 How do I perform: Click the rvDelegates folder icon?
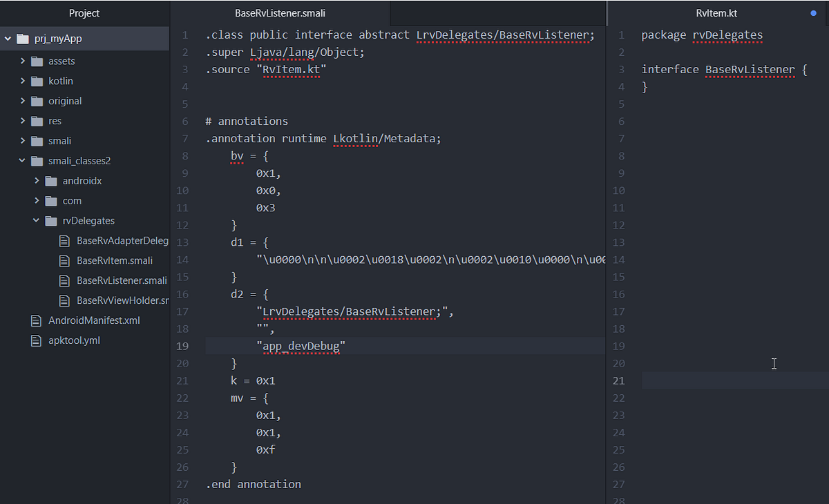(x=52, y=220)
